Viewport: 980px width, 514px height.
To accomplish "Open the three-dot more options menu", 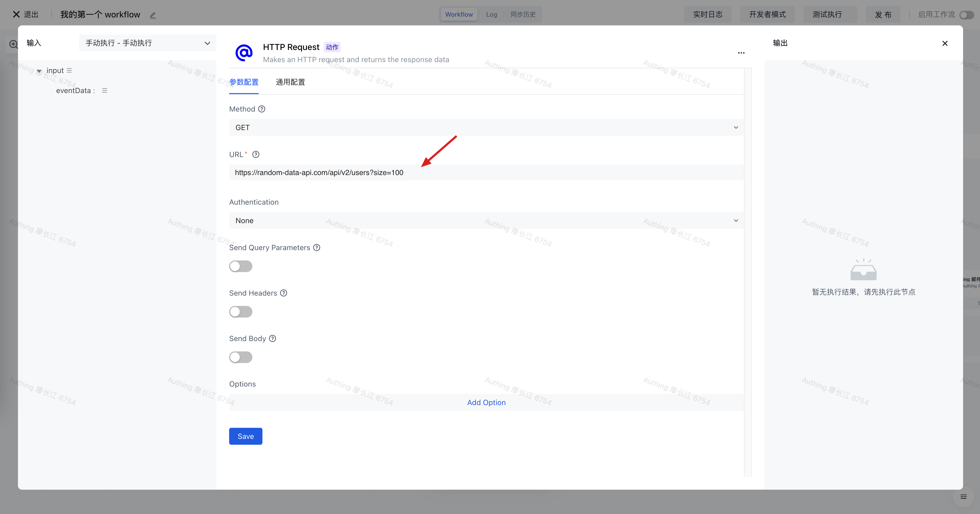I will pyautogui.click(x=741, y=53).
